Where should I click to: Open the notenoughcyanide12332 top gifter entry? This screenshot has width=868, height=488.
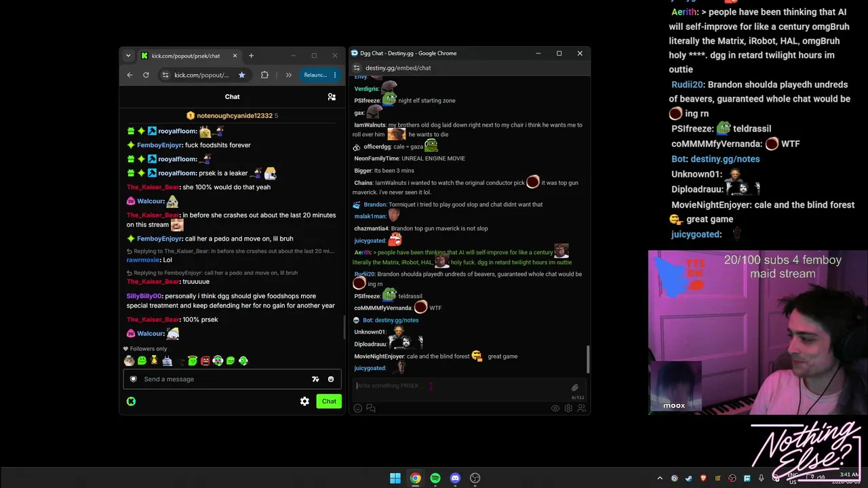point(232,116)
